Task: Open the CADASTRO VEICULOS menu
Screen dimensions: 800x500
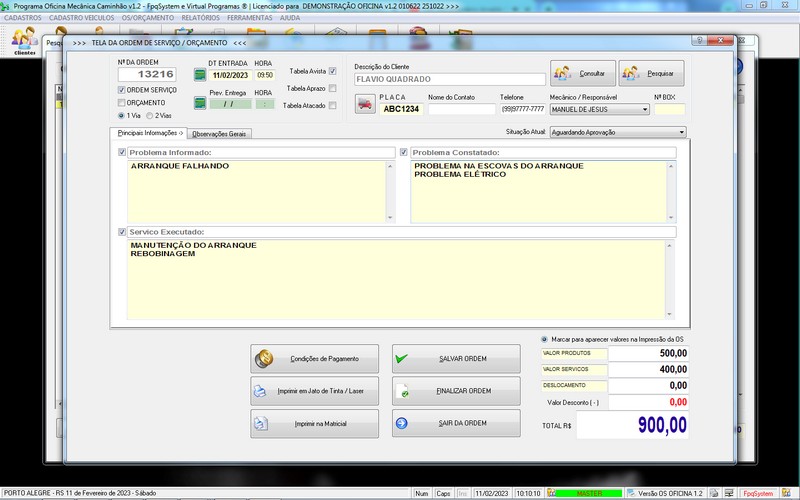Action: pyautogui.click(x=82, y=18)
